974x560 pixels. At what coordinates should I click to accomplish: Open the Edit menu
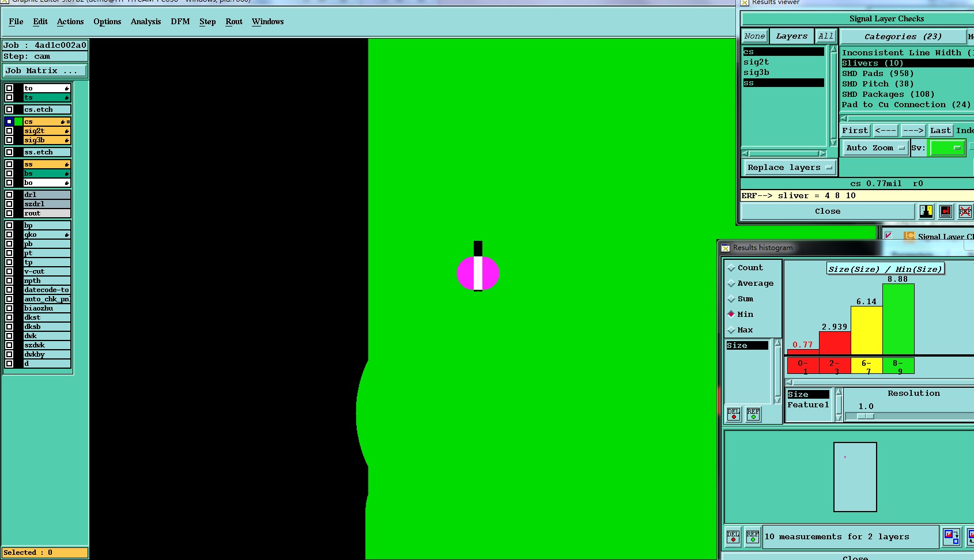(40, 22)
